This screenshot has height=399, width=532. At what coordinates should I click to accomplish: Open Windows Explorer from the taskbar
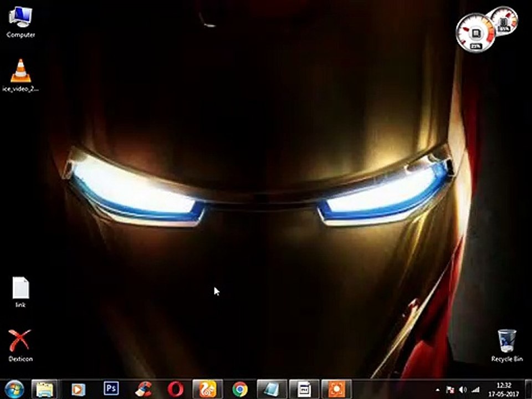point(44,389)
